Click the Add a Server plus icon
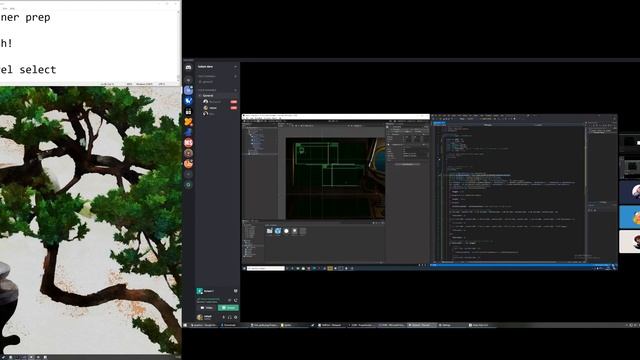The image size is (640, 360). click(188, 174)
